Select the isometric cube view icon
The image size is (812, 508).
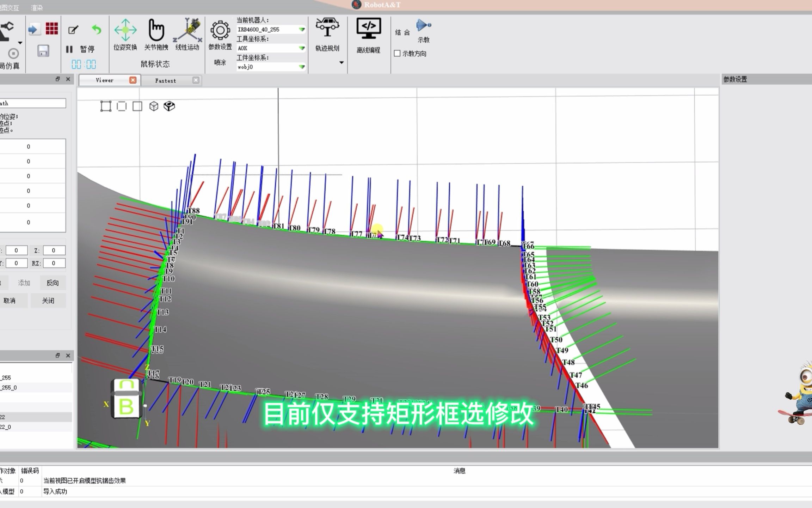[154, 106]
